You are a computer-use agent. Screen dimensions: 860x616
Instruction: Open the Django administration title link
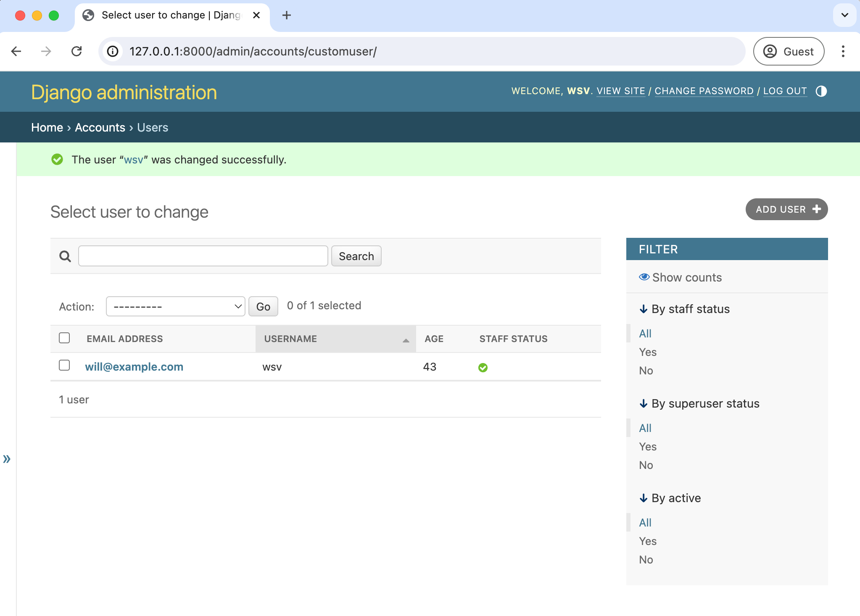[x=124, y=92]
